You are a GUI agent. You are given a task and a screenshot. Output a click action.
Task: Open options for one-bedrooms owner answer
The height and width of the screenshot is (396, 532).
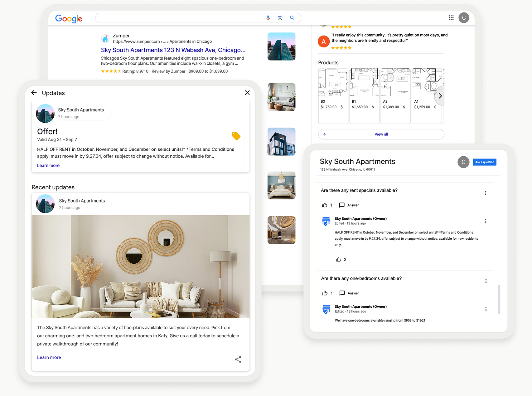[486, 309]
